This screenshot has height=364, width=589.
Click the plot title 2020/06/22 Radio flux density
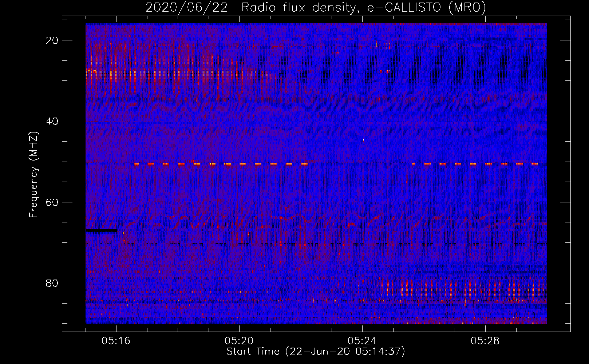316,7
